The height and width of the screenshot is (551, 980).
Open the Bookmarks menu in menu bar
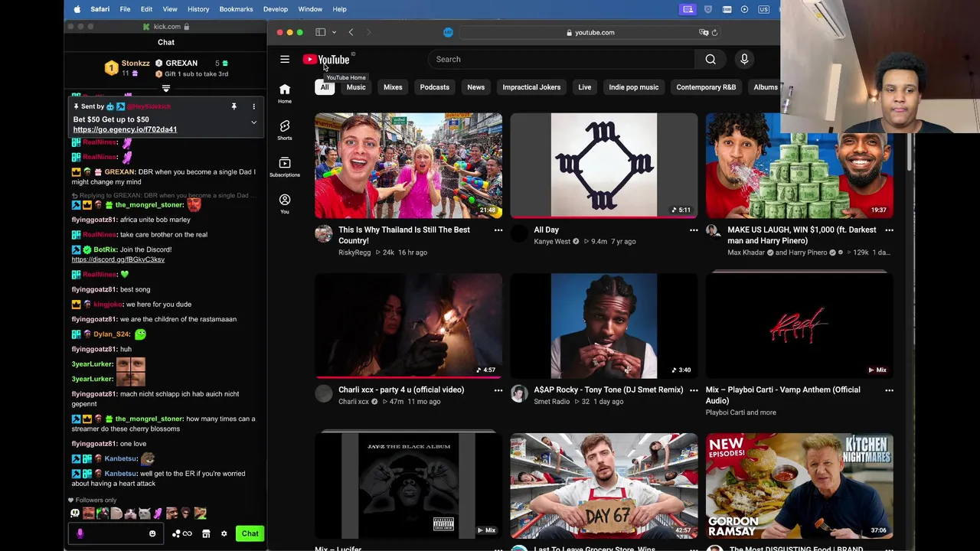point(236,9)
